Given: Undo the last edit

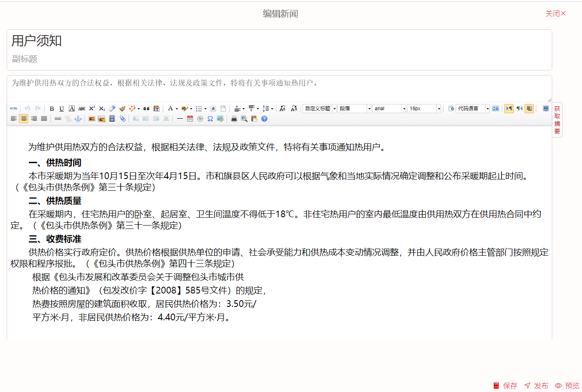Looking at the screenshot, I should pyautogui.click(x=28, y=108).
